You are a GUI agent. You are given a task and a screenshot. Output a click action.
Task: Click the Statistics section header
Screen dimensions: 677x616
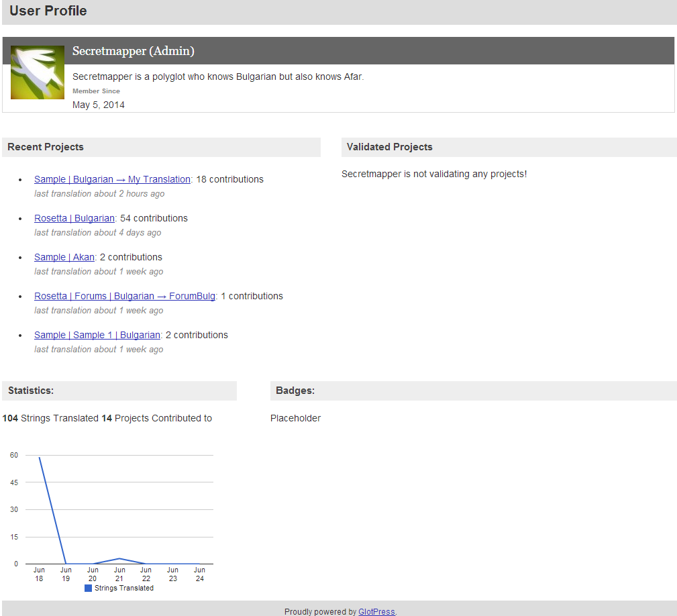click(31, 391)
